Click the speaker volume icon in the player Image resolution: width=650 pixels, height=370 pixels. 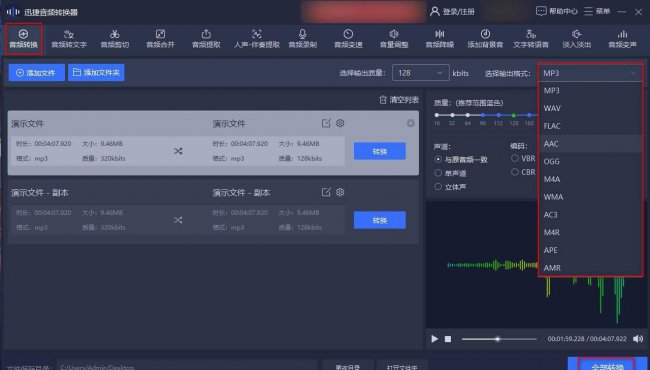click(x=638, y=339)
